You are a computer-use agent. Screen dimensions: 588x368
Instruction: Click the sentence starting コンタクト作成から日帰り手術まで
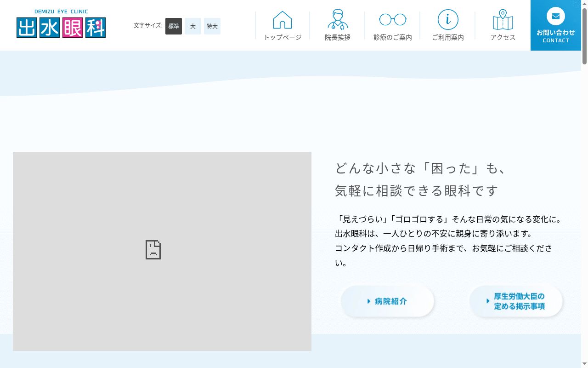[444, 256]
